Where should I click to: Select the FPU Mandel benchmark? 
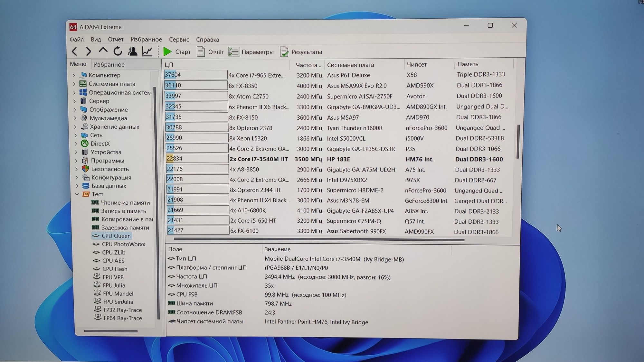tap(114, 293)
